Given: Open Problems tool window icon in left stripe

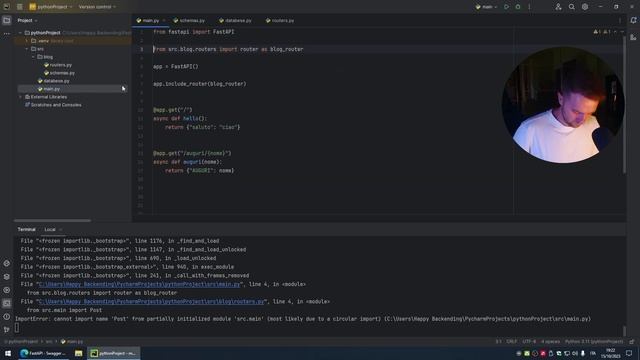Looking at the screenshot, I should (x=7, y=317).
